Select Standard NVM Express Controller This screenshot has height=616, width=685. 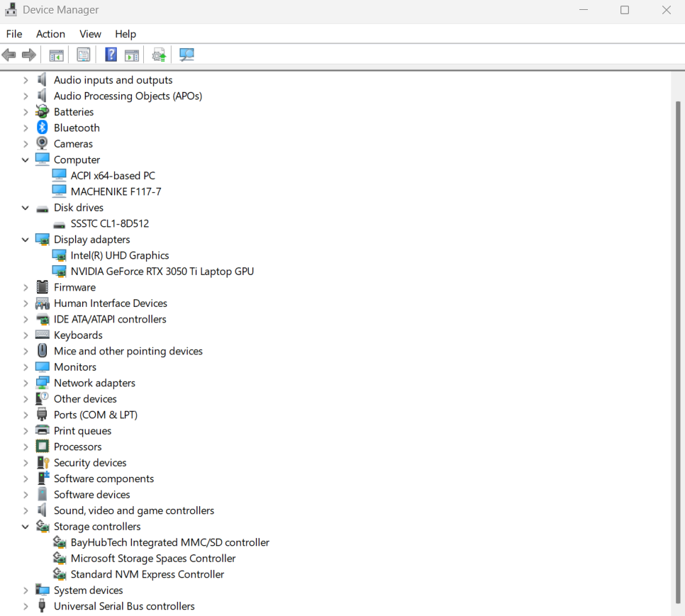[x=147, y=574]
